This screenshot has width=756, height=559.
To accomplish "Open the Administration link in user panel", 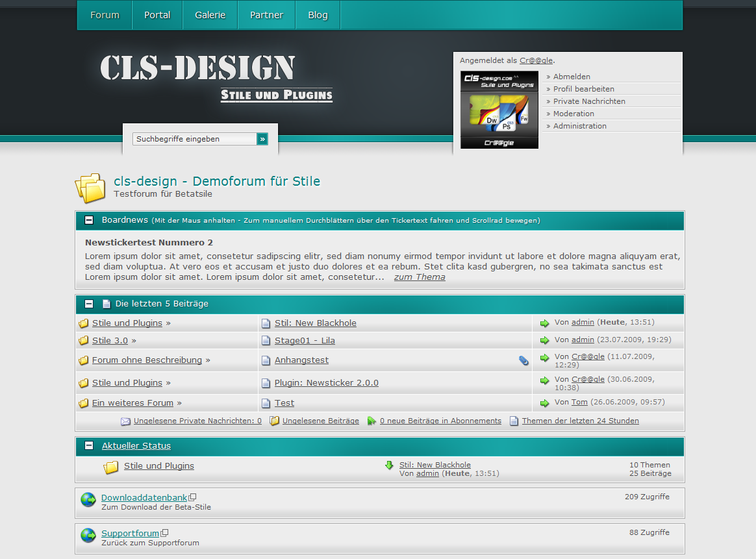I will pos(579,126).
